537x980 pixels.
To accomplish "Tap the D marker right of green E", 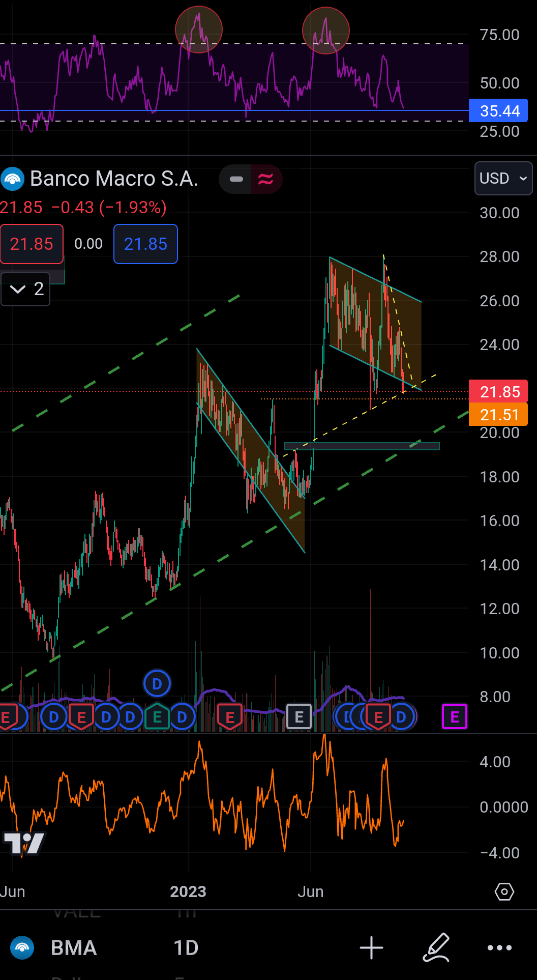I will click(182, 717).
